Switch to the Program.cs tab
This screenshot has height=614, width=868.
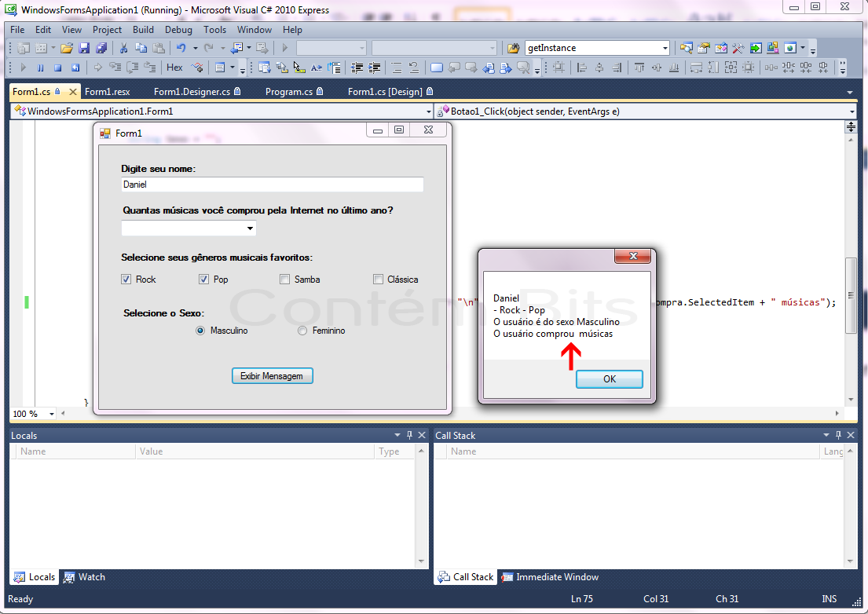click(294, 92)
